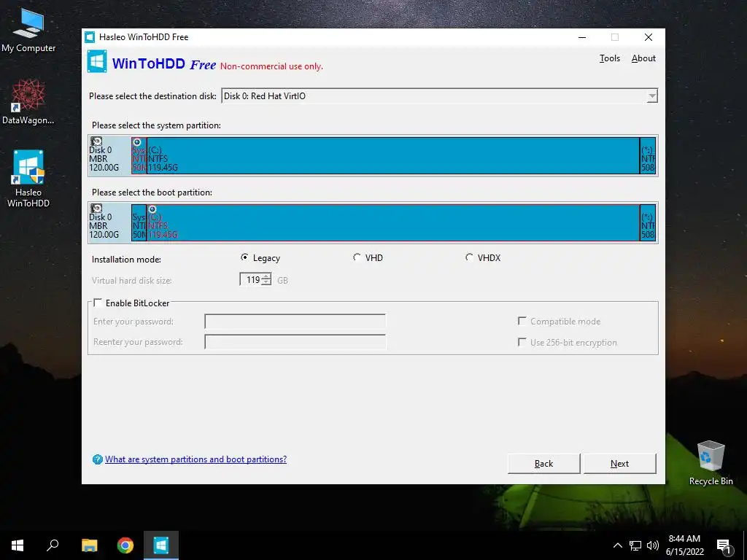Click the WinToHDD taskbar button
Viewport: 747px width, 560px height.
(x=161, y=545)
